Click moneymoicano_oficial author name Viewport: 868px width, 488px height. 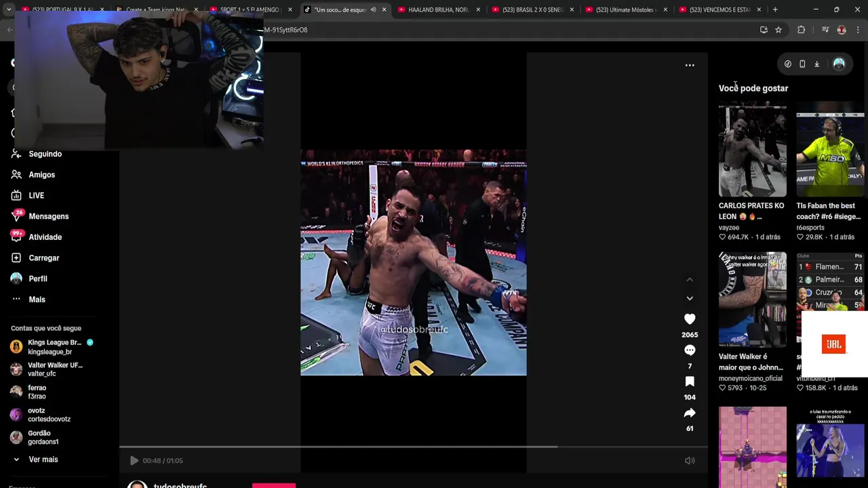coord(751,378)
